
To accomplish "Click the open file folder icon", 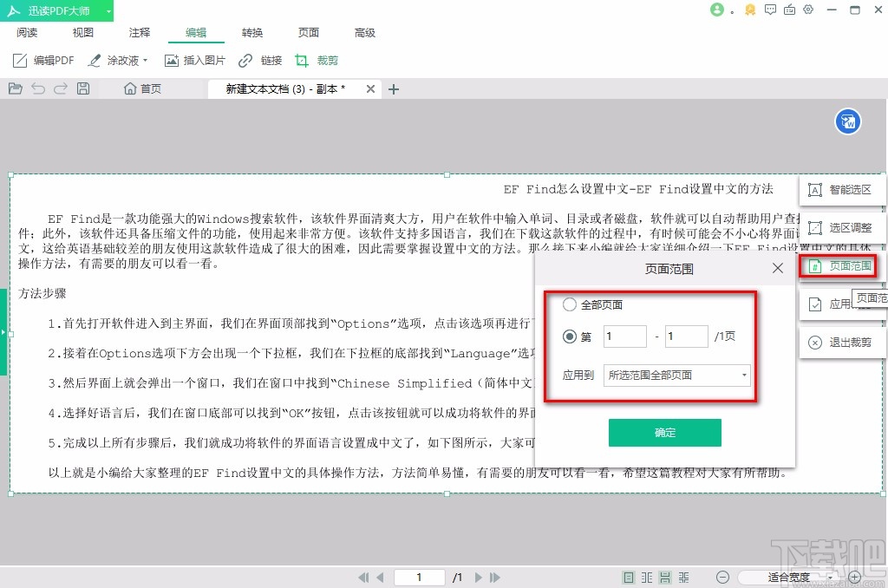I will click(x=16, y=88).
